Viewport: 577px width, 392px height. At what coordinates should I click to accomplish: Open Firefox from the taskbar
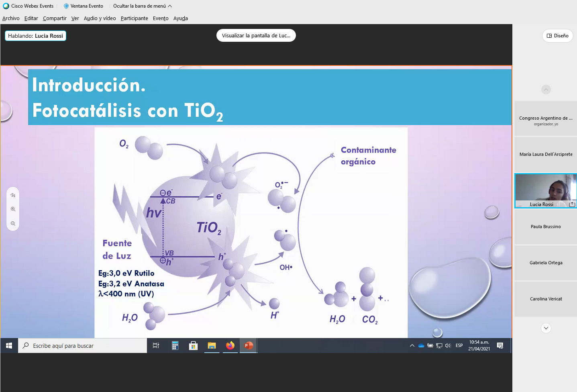click(230, 345)
